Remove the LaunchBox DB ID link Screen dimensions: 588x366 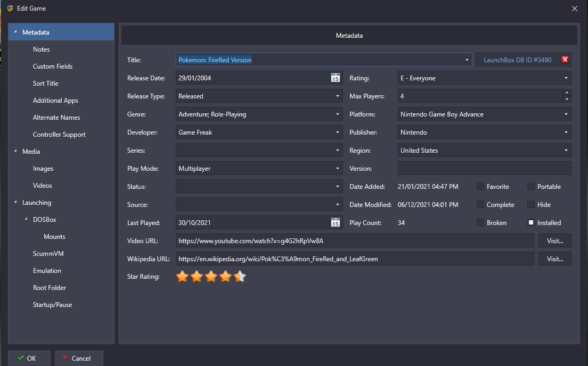(x=565, y=60)
